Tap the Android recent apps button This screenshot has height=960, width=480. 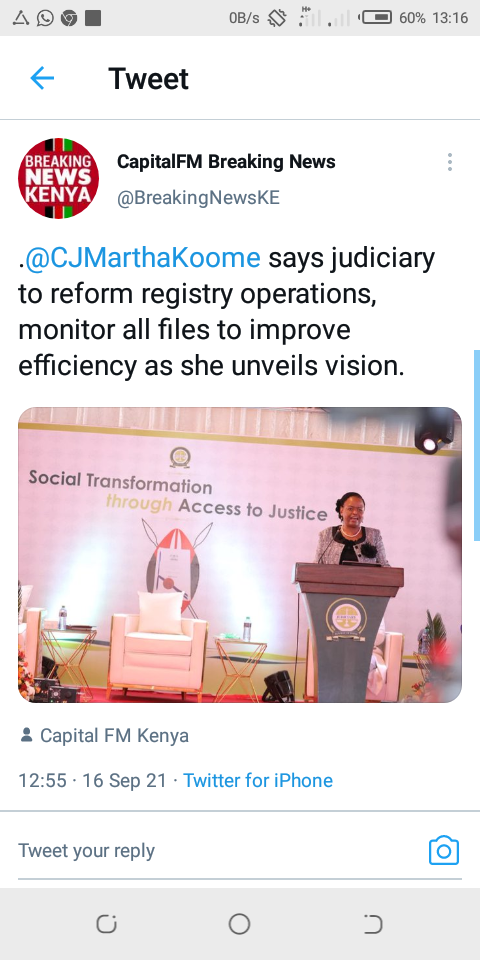(x=107, y=924)
